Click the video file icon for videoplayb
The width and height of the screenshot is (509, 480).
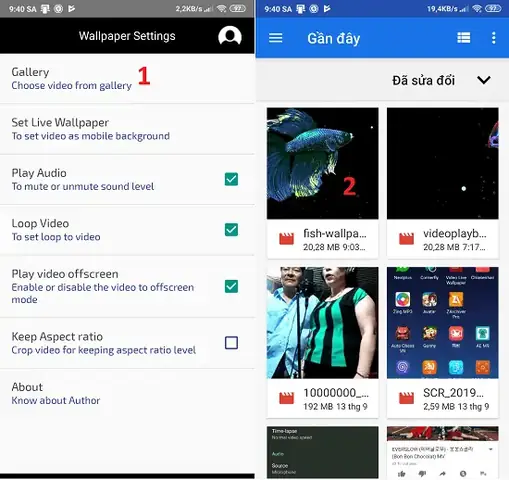click(406, 239)
